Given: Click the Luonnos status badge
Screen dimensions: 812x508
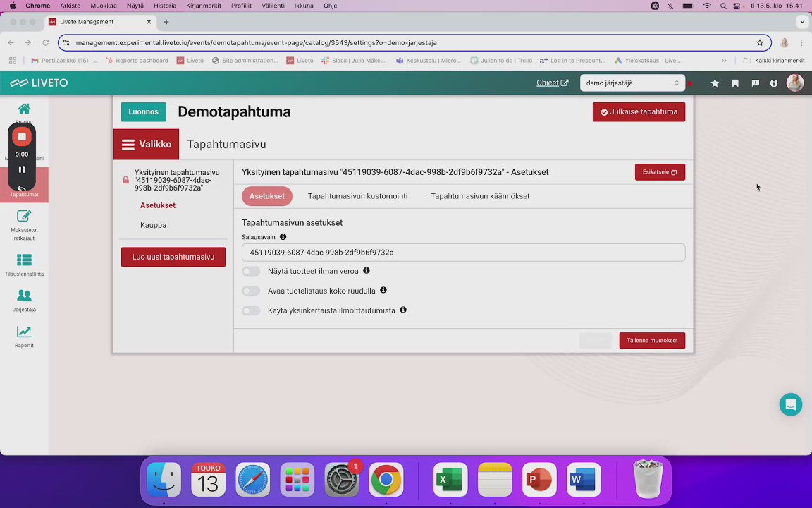Looking at the screenshot, I should [x=144, y=111].
